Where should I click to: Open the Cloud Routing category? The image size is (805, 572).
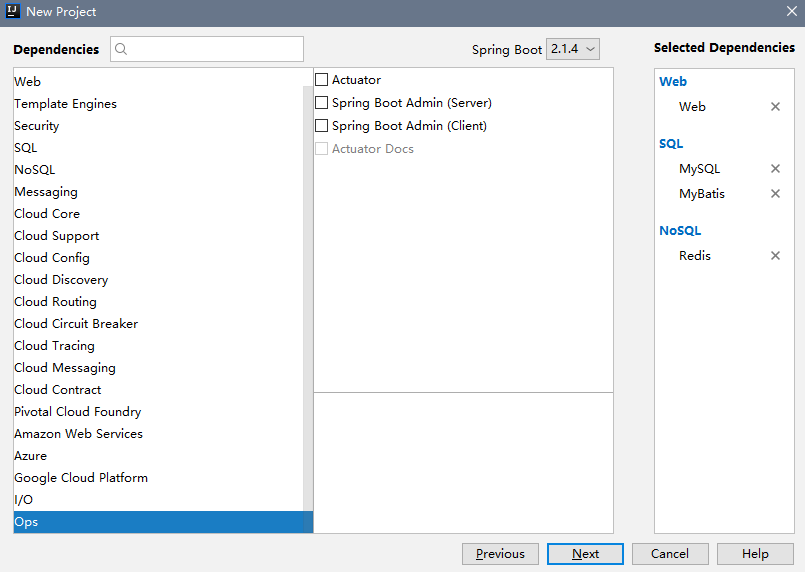(x=159, y=302)
